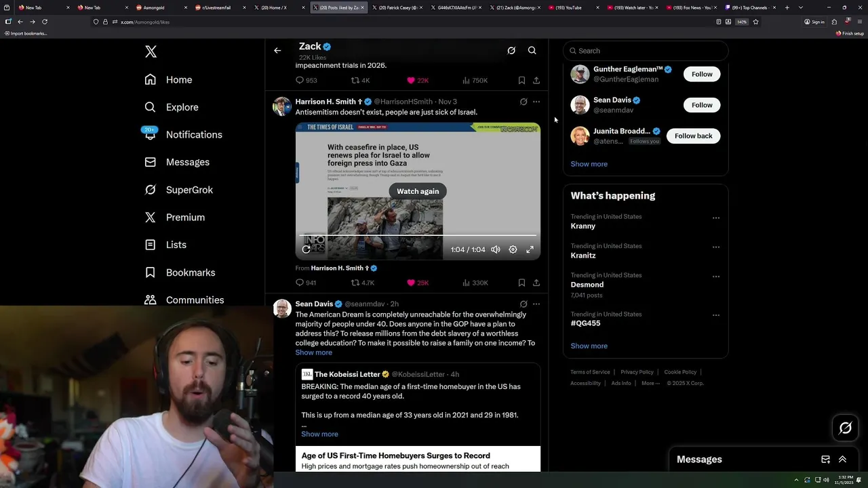Open more options for Desmond trend

pyautogui.click(x=716, y=277)
